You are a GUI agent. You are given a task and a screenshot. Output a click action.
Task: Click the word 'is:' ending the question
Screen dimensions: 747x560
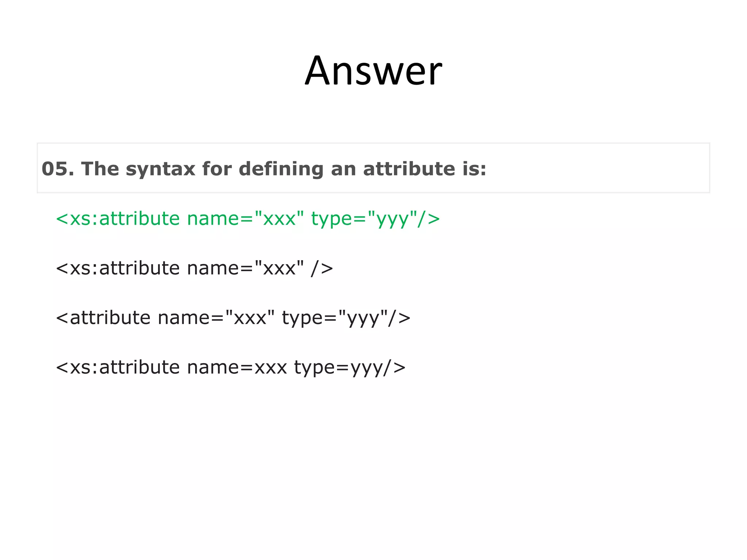coord(474,169)
